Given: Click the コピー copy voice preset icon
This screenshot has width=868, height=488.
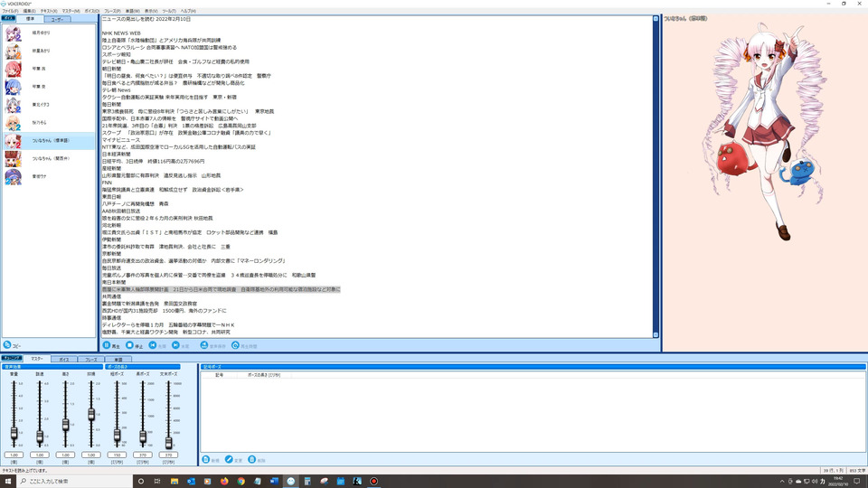Looking at the screenshot, I should point(7,344).
